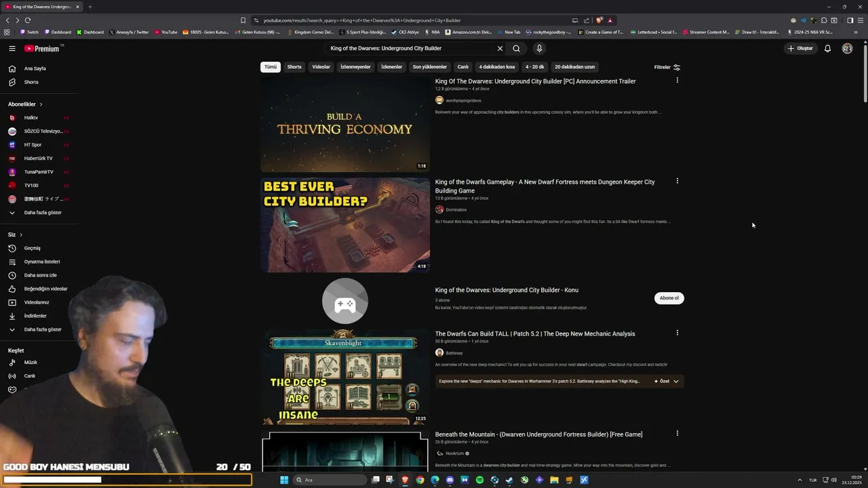Select the Tümü filter chip
This screenshot has height=488, width=868.
pyautogui.click(x=271, y=67)
